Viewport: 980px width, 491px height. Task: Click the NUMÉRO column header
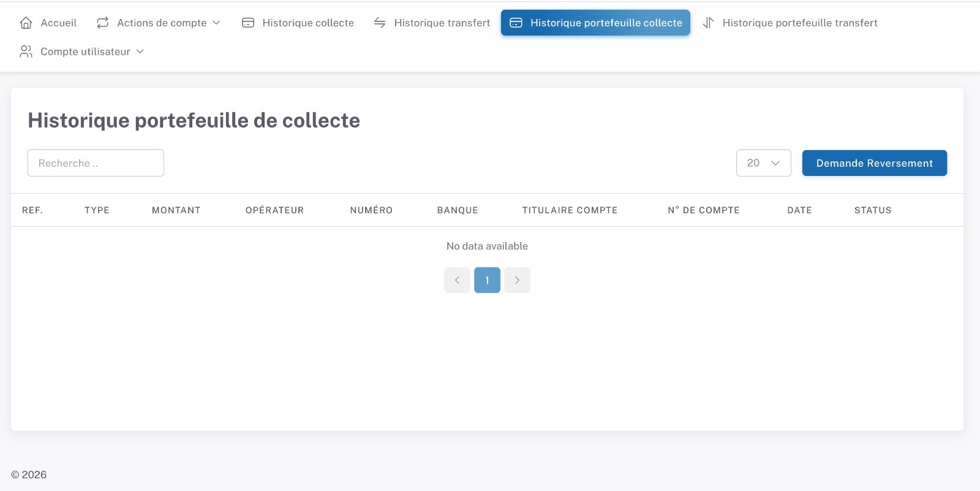coord(371,210)
